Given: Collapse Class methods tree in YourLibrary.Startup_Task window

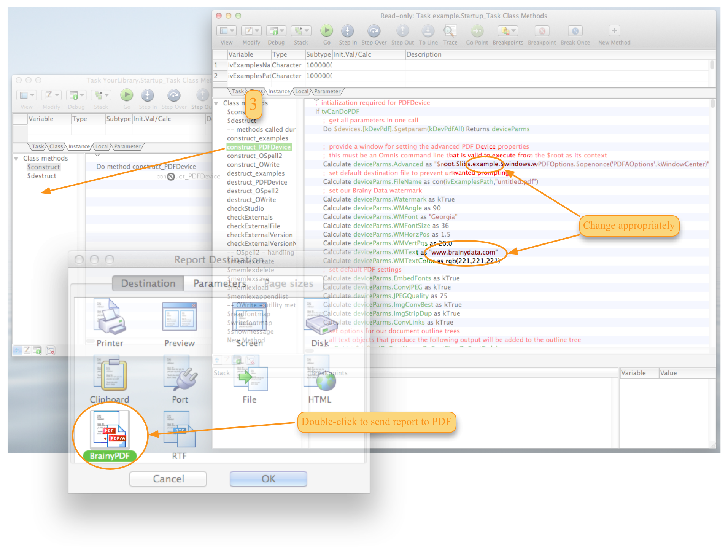Looking at the screenshot, I should click(16, 159).
